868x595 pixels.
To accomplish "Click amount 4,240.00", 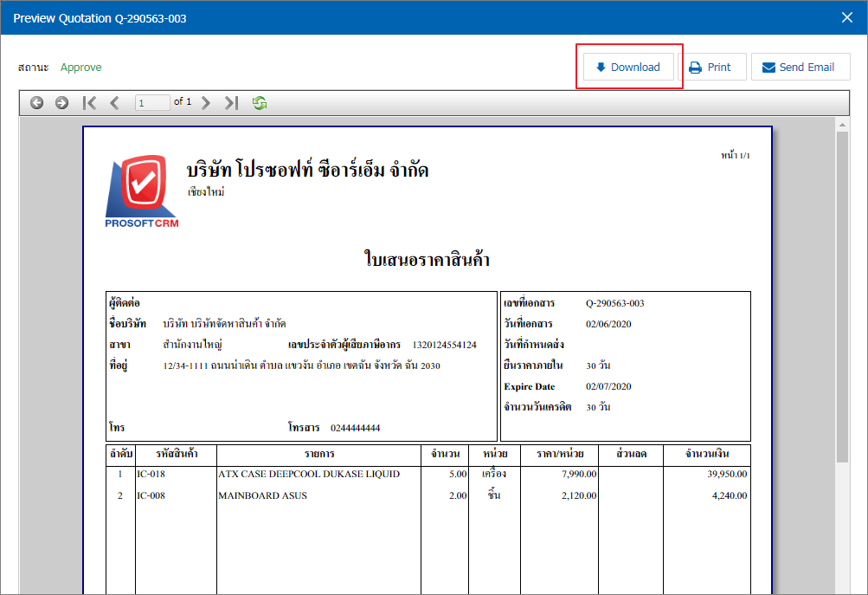I will pos(730,495).
